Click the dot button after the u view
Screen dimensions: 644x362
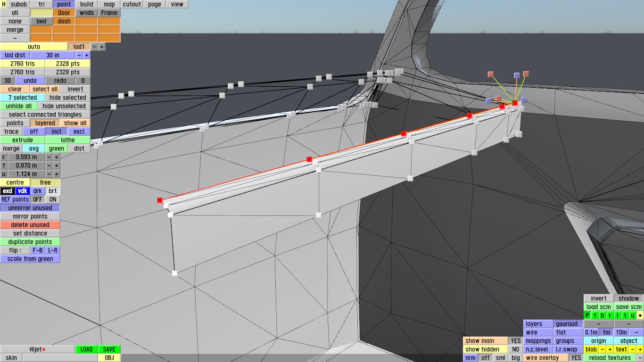tap(640, 315)
